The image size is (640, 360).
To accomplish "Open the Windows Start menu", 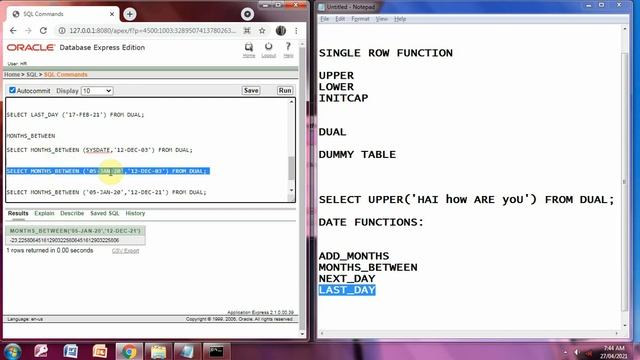I will pos(13,351).
